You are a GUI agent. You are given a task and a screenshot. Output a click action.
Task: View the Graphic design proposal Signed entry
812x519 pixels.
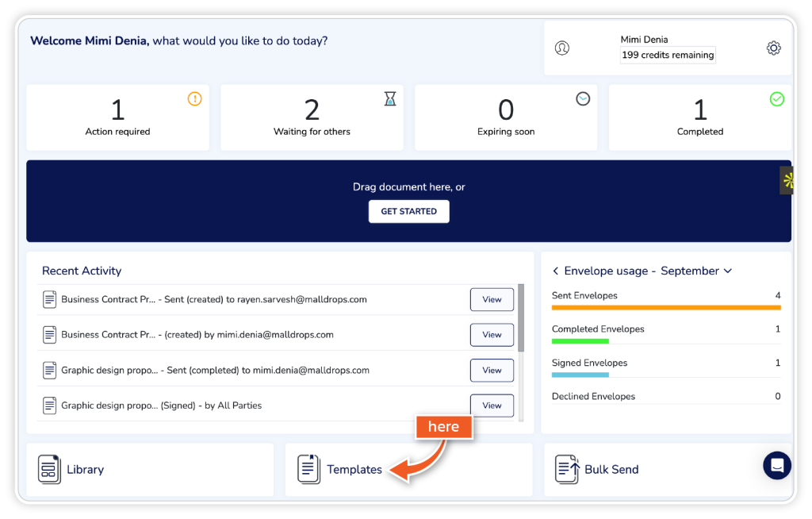(492, 405)
